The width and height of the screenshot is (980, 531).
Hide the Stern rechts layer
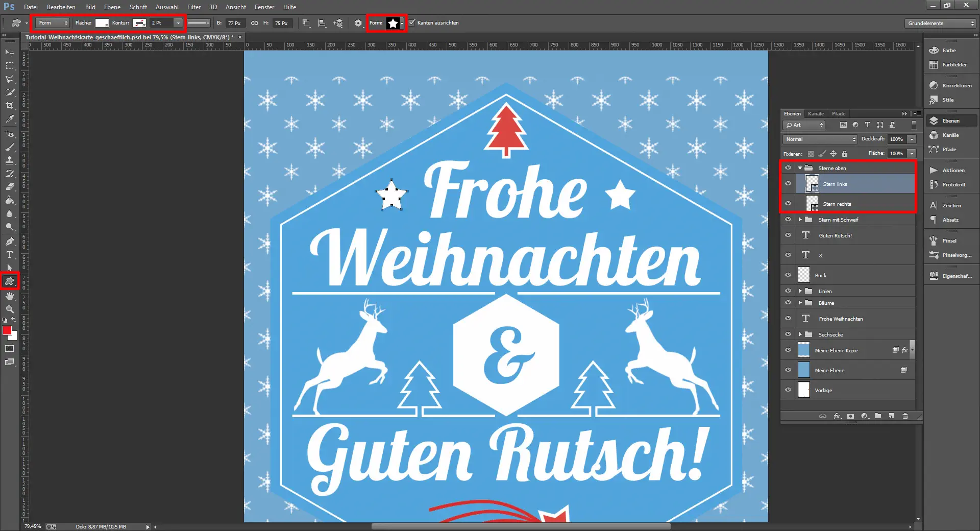789,204
